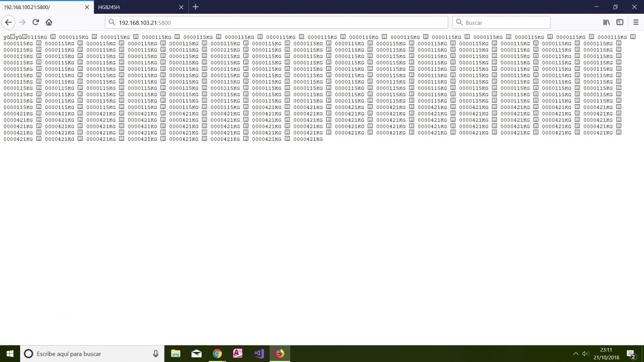This screenshot has width=644, height=362.
Task: Click the forward navigation arrow
Action: (x=22, y=22)
